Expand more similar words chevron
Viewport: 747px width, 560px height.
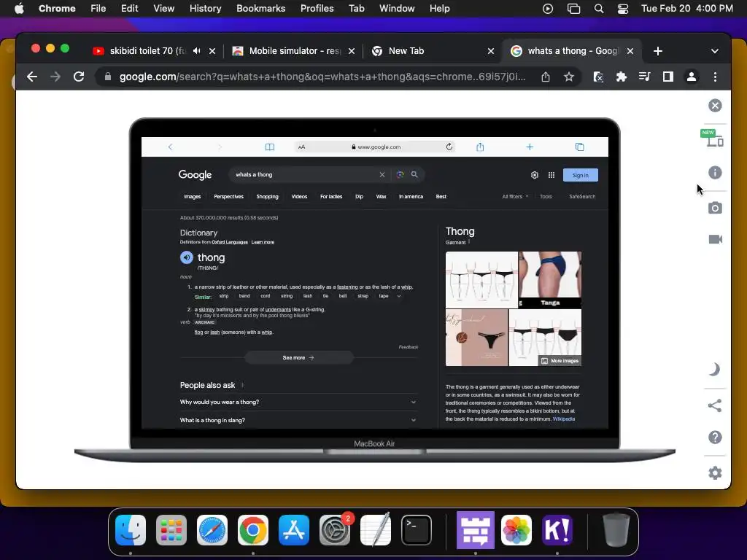click(x=399, y=296)
